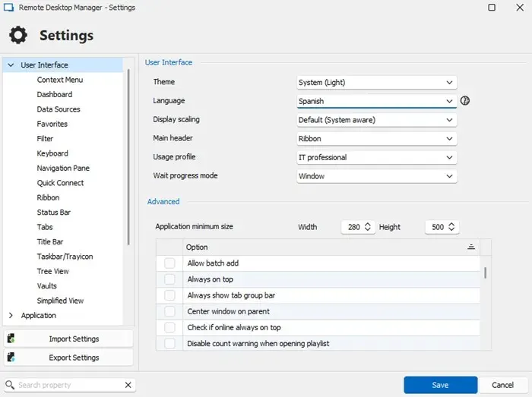This screenshot has width=532, height=397.
Task: Clear the search property field with X
Action: (x=128, y=385)
